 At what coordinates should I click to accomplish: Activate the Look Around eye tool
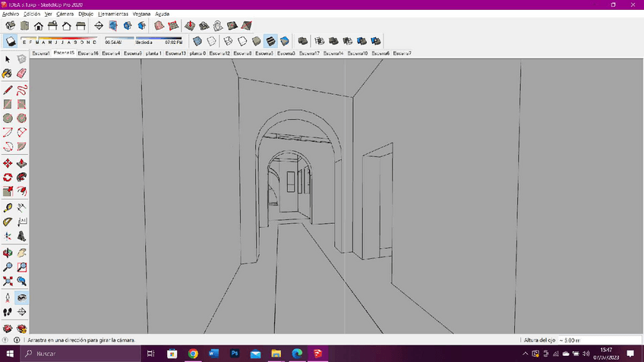22,297
